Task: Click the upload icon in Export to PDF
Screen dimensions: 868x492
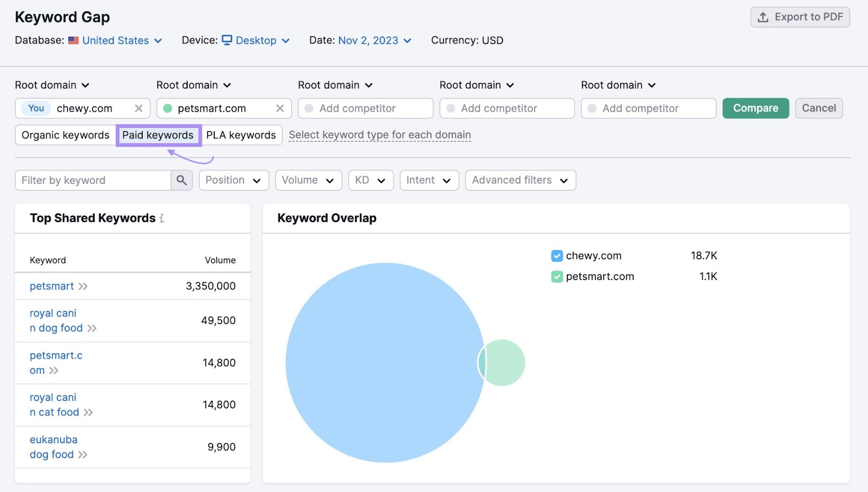Action: (x=763, y=17)
